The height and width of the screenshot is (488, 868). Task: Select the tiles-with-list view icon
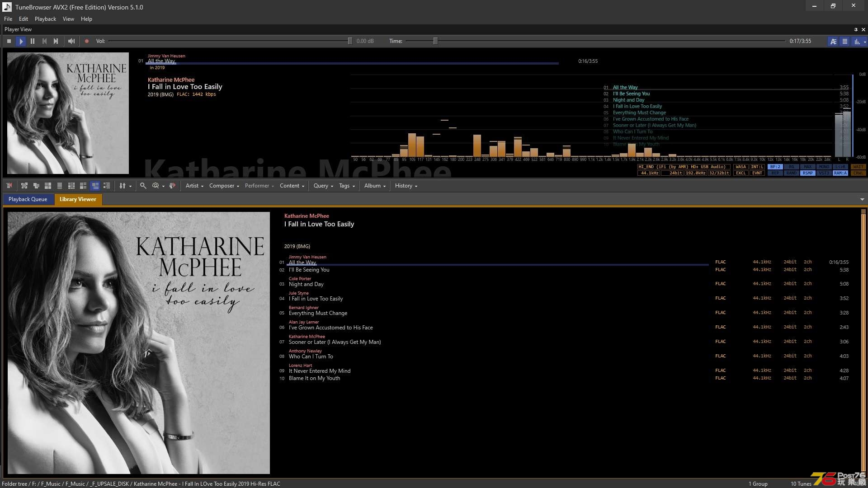tap(83, 186)
